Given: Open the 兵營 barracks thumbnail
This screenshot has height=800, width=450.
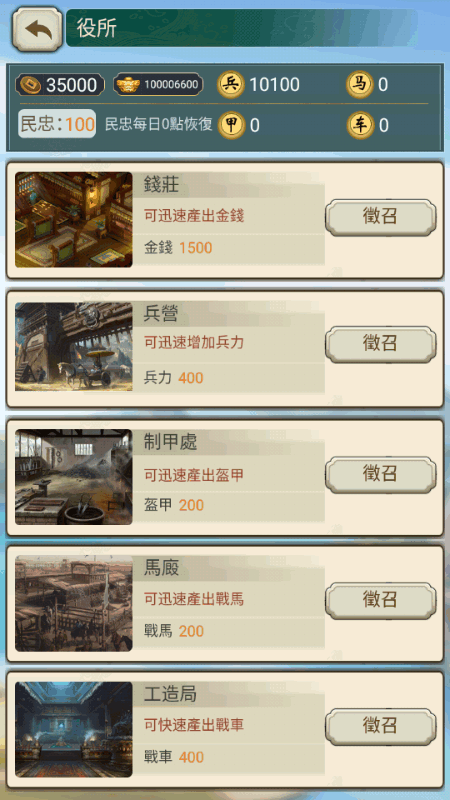Looking at the screenshot, I should click(73, 347).
